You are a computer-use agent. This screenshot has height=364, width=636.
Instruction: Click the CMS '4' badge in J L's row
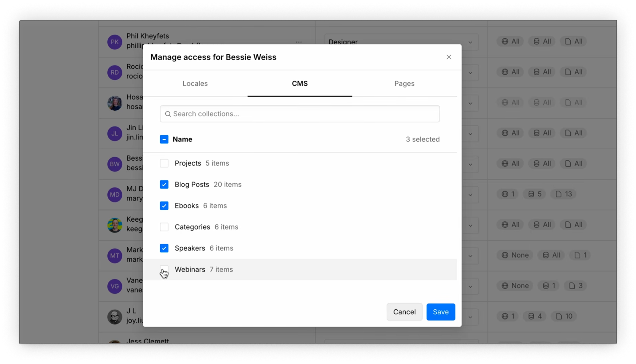(x=535, y=316)
